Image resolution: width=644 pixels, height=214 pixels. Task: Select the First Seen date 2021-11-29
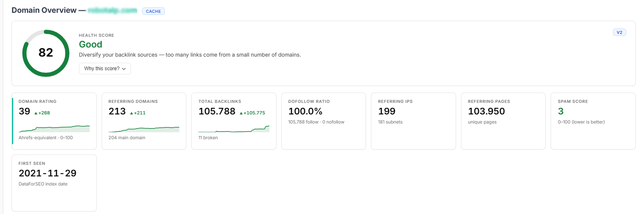tap(48, 173)
